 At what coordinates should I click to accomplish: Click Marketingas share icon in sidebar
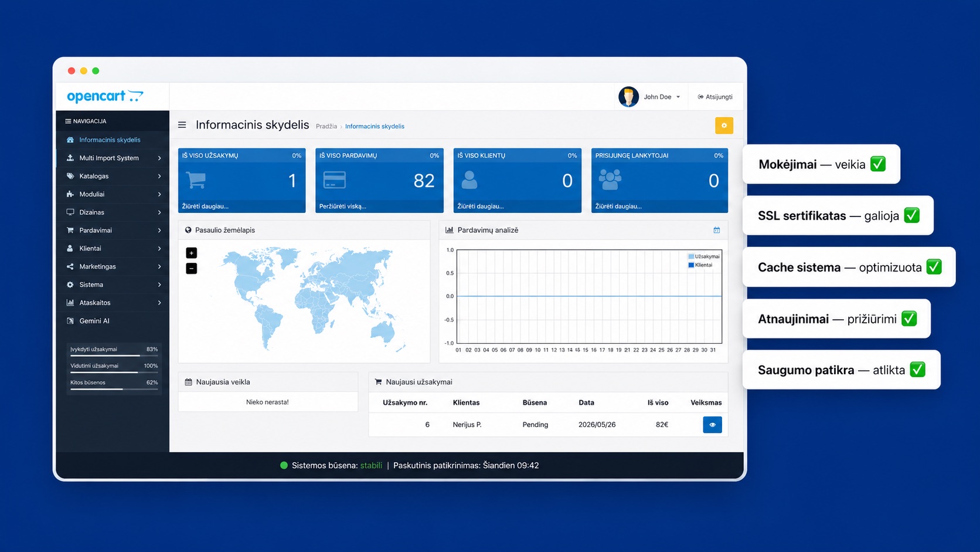pos(70,267)
